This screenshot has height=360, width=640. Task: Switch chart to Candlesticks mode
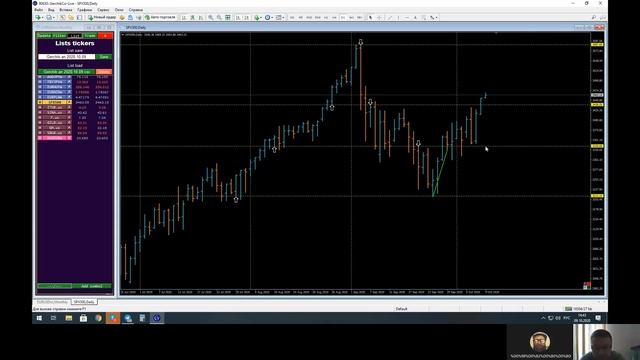point(193,18)
